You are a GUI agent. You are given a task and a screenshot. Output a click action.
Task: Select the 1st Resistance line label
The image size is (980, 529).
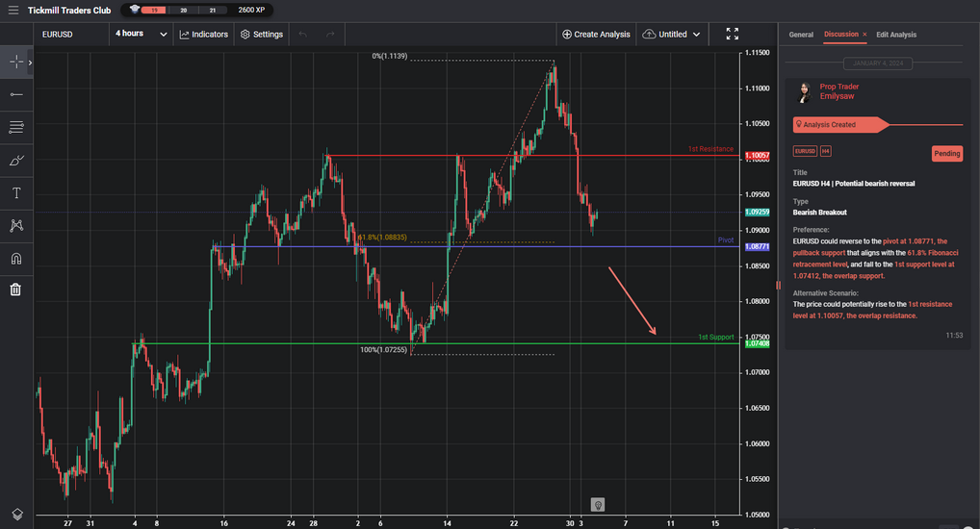(710, 149)
